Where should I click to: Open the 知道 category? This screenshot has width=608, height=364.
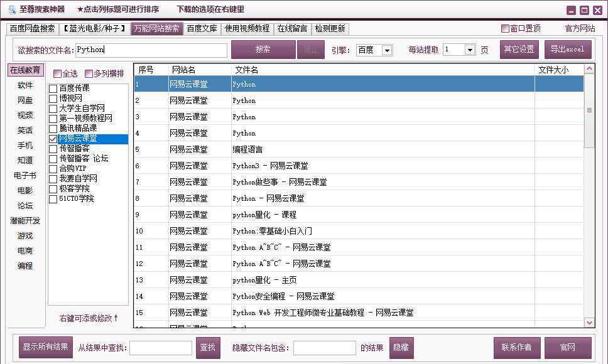(x=26, y=160)
